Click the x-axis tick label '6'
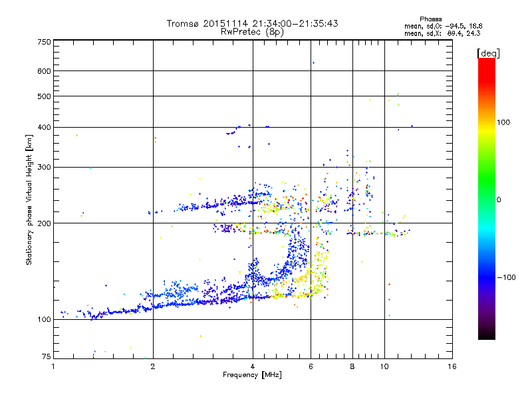532x399 pixels. point(311,366)
